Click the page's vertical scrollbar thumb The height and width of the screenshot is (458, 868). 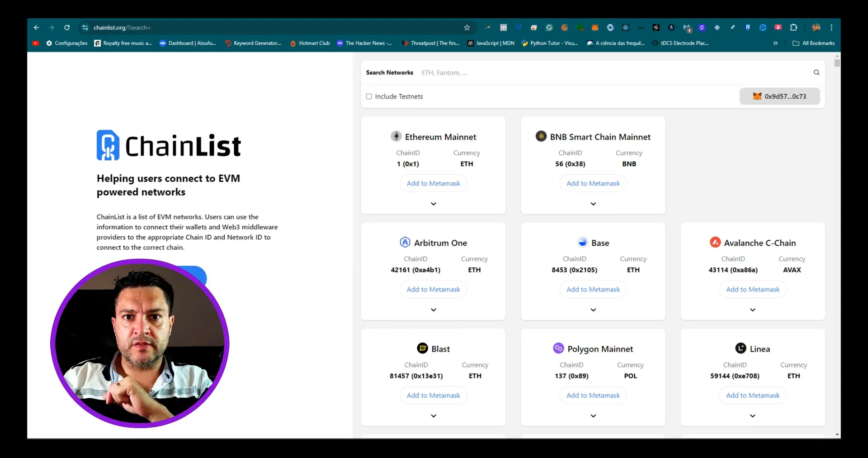(837, 63)
